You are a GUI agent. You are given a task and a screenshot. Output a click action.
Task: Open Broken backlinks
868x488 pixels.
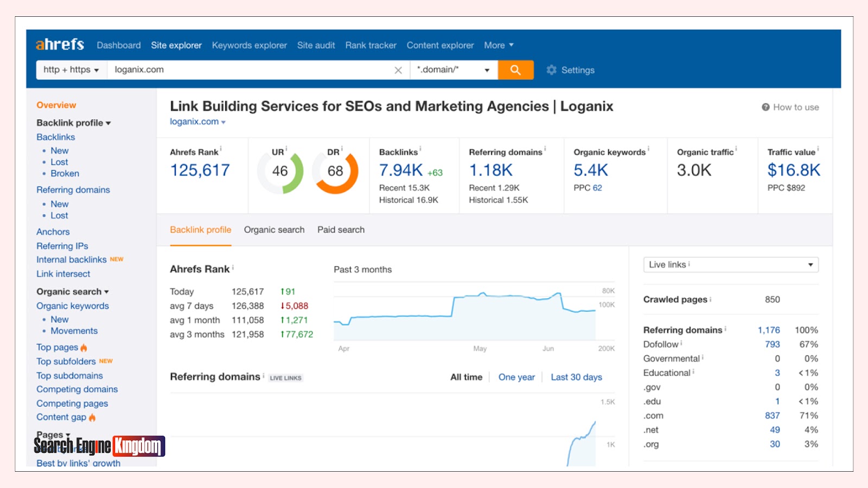65,174
